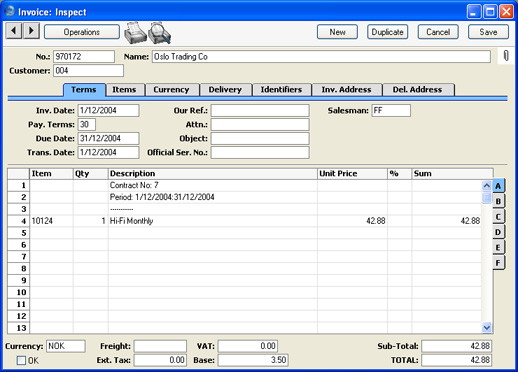Click description Contract No: 7
The height and width of the screenshot is (372, 518).
[x=134, y=185]
